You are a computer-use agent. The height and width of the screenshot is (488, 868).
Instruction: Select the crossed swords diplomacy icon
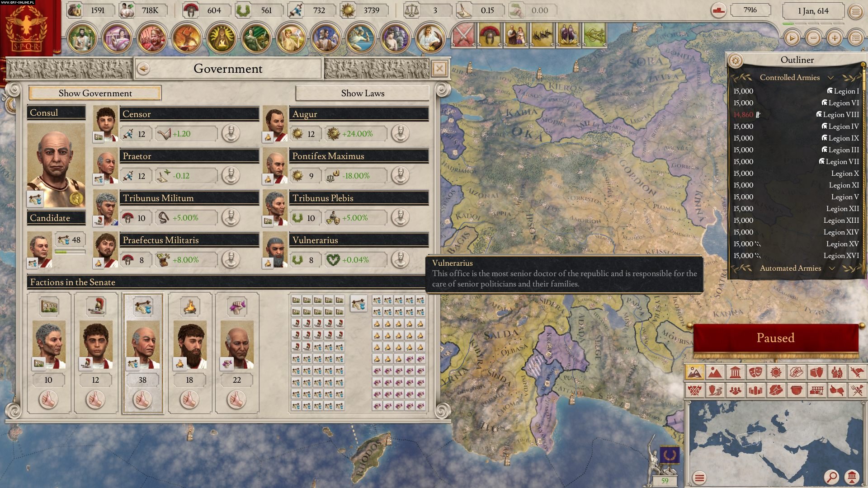[463, 35]
